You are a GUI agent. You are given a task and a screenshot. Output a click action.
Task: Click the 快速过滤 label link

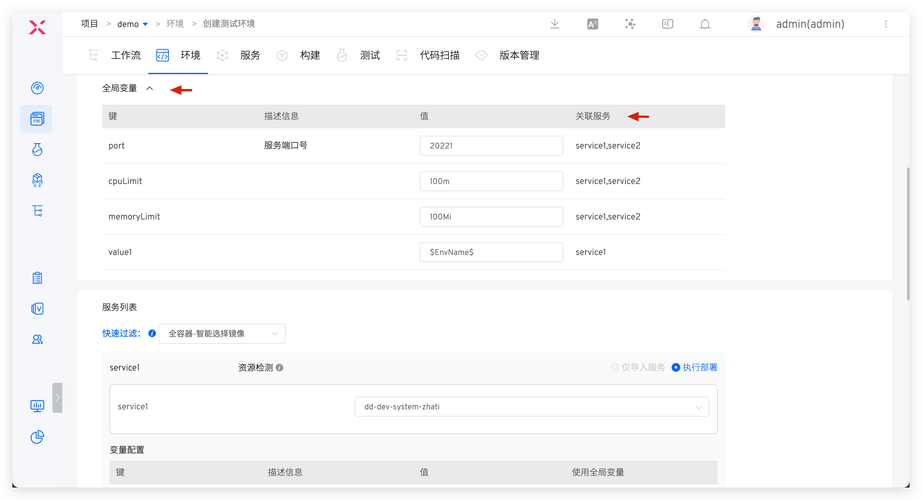[x=121, y=334]
